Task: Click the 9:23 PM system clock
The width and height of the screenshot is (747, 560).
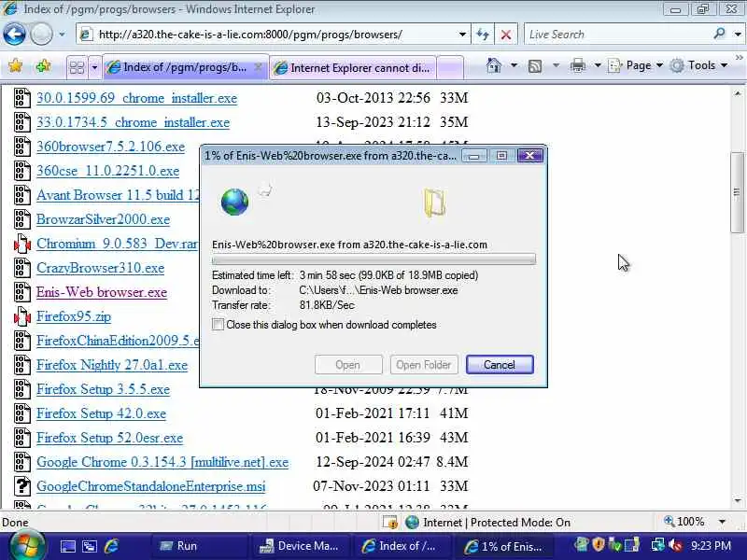Action: (x=711, y=546)
